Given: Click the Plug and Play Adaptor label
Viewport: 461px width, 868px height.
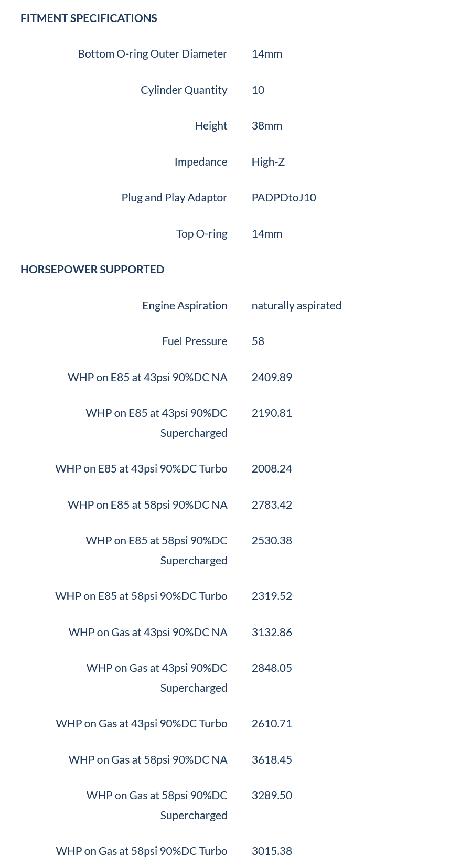Looking at the screenshot, I should pyautogui.click(x=174, y=198).
